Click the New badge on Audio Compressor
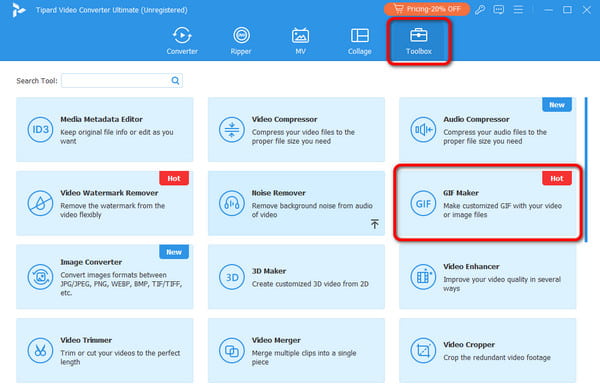 [557, 105]
